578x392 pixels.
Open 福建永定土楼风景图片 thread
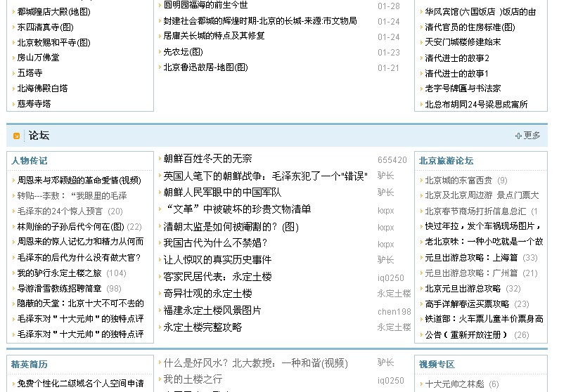212,311
